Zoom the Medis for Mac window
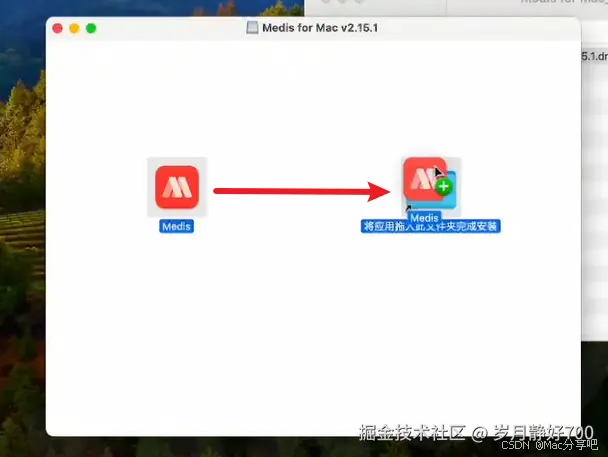The width and height of the screenshot is (608, 457). [x=91, y=28]
